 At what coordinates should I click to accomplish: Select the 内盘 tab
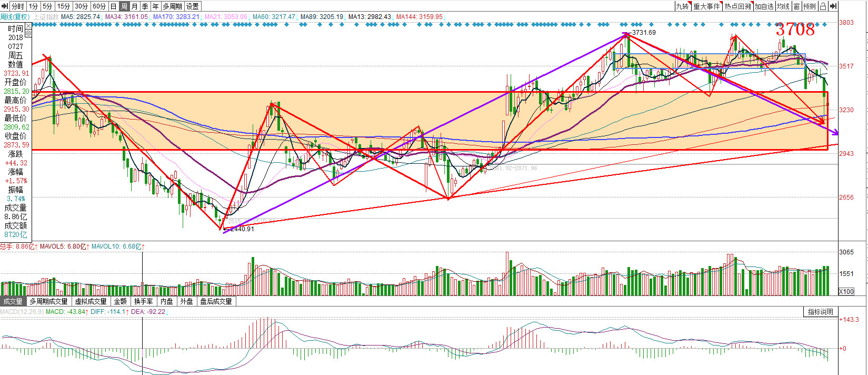(x=167, y=301)
